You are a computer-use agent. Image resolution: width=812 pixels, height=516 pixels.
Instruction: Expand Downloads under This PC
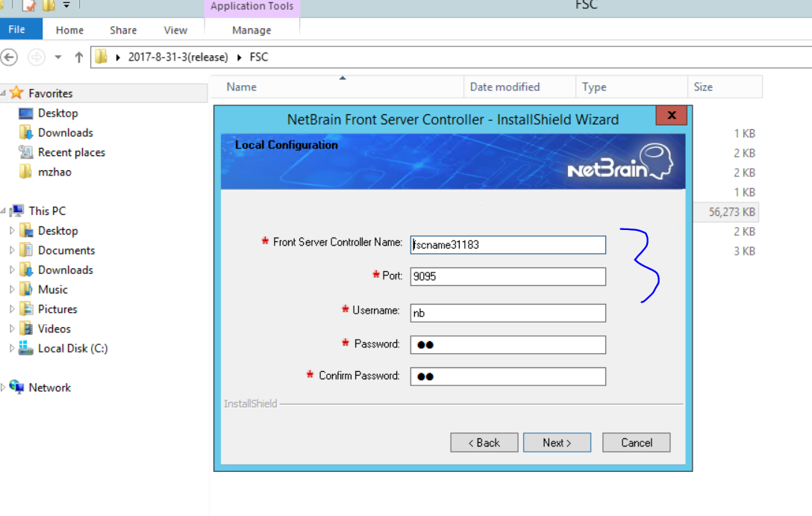click(12, 270)
